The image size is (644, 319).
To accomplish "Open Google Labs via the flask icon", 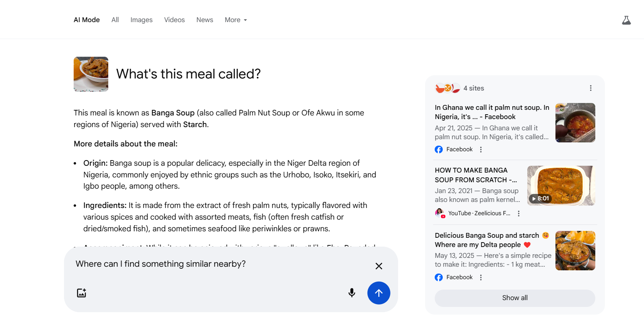I will pos(626,20).
